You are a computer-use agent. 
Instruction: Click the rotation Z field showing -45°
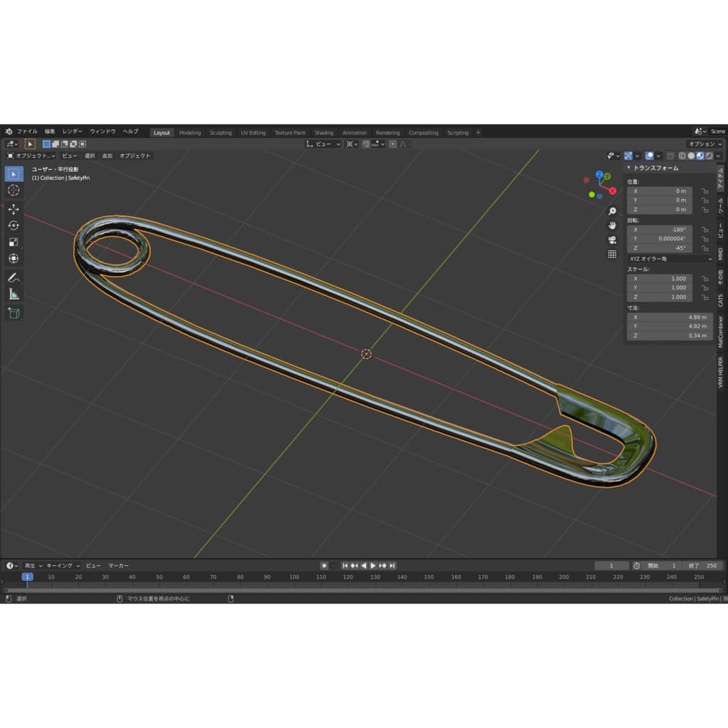[x=660, y=248]
